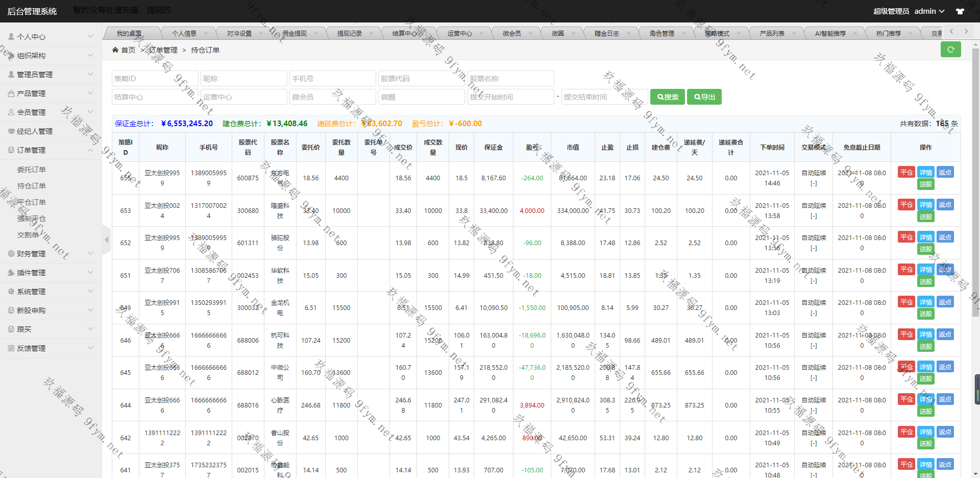
Task: Click the green refresh icon button
Action: pos(950,50)
